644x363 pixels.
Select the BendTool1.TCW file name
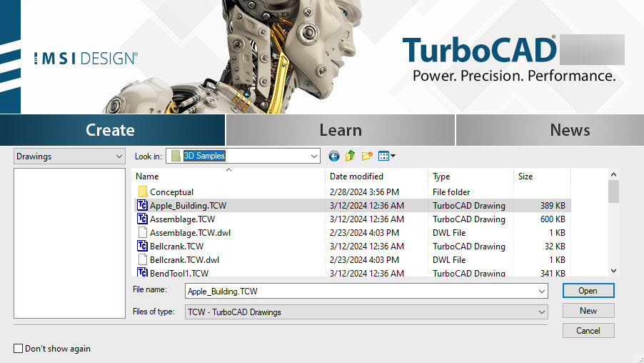pos(179,272)
